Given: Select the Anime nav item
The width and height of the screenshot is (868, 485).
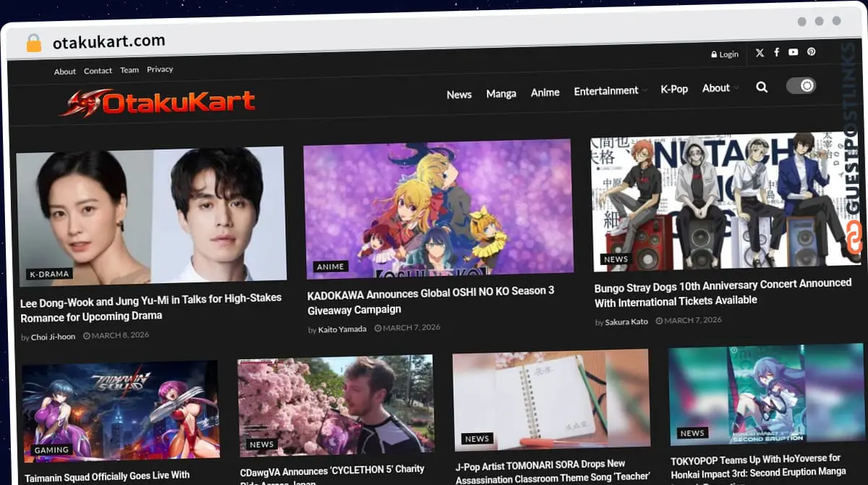Looking at the screenshot, I should 545,93.
